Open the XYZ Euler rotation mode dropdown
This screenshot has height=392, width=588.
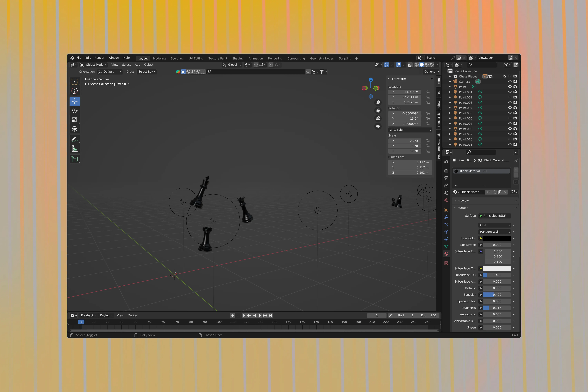tap(410, 130)
